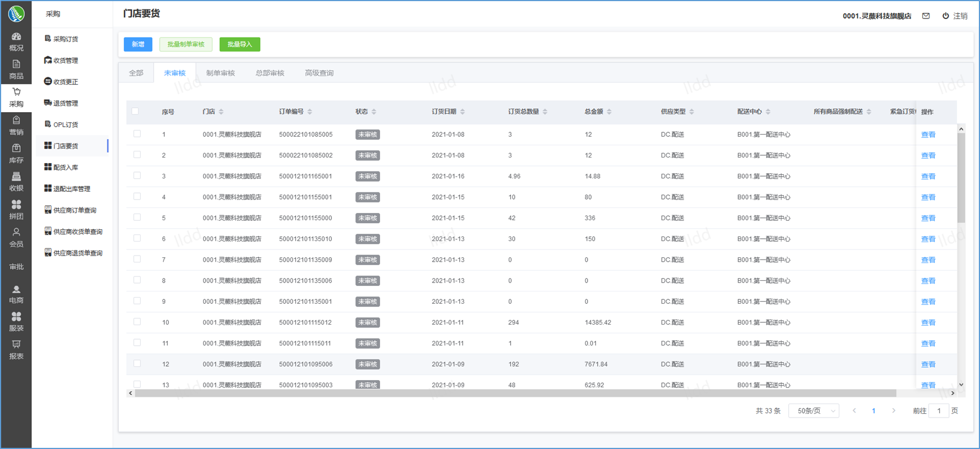Select the 收银 cashier icon
Screen dimensions: 980x449
click(16, 177)
